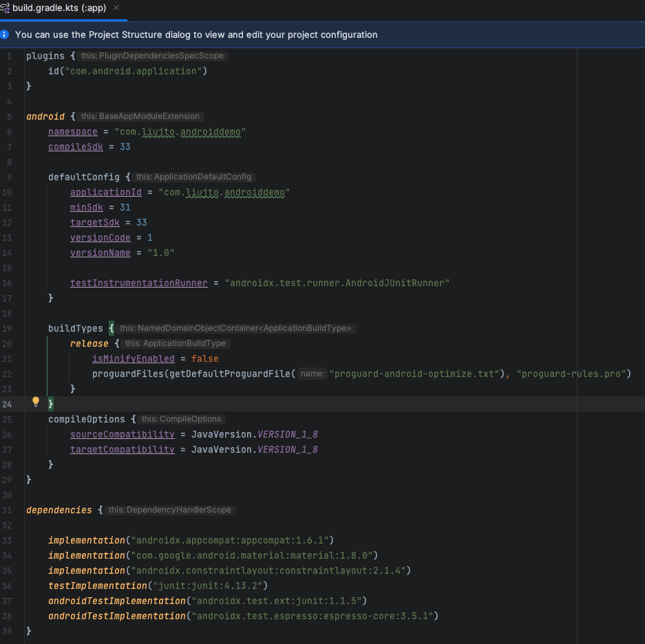Screen dimensions: 645x644
Task: Click the BaseAppModuleExtension inlay hint
Action: (x=140, y=116)
